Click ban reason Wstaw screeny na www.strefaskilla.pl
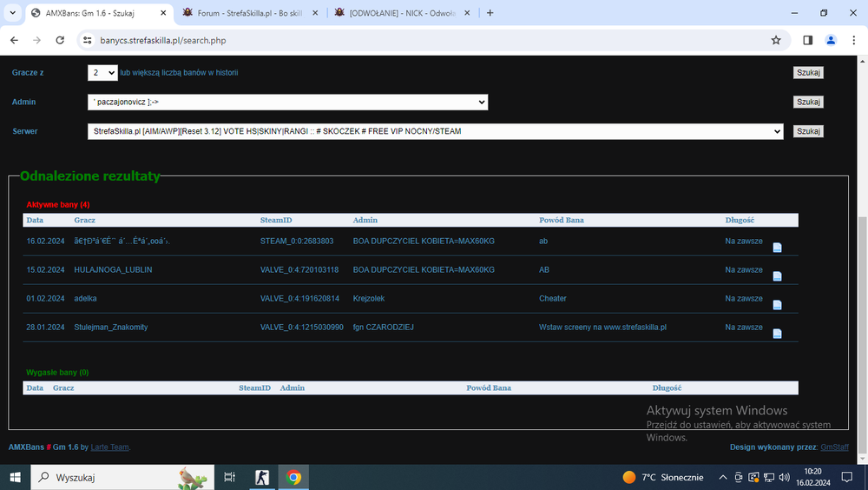 tap(603, 328)
